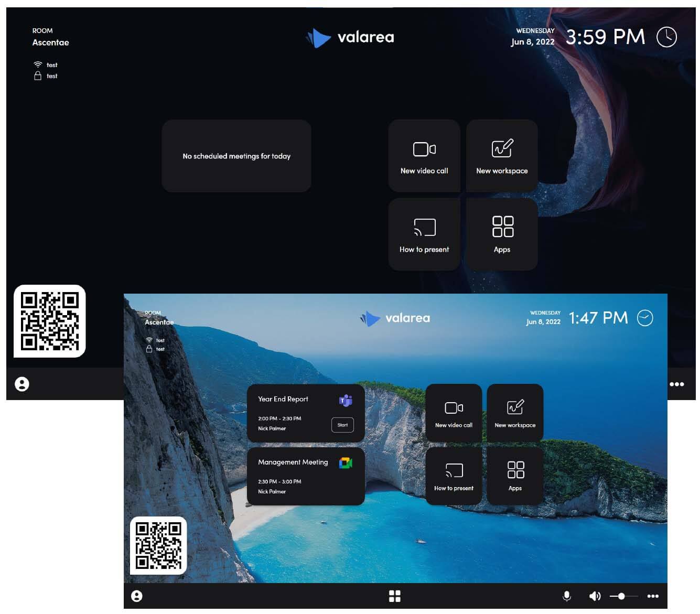Click lock icon on beach screen
Screen dimensions: 700x614
point(149,349)
